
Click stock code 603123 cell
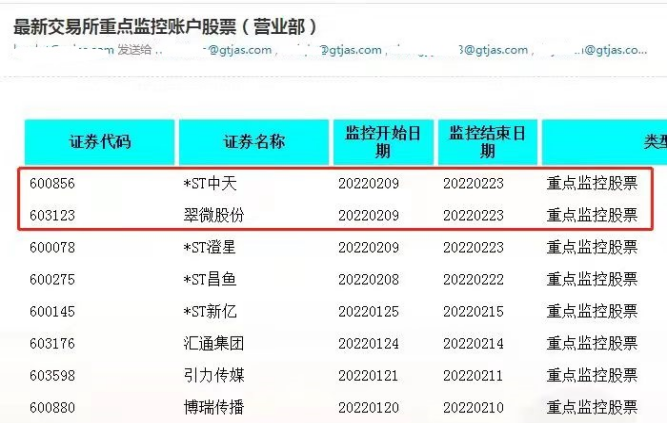pos(53,215)
